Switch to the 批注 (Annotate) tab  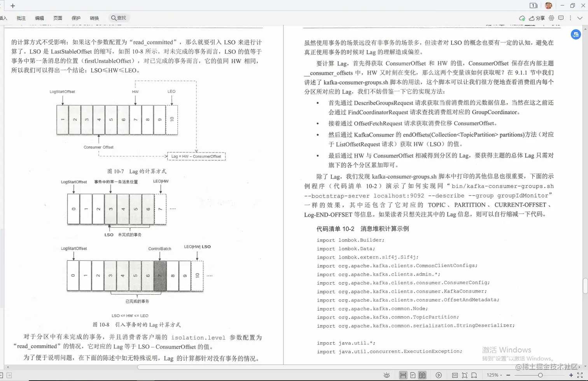pos(21,18)
